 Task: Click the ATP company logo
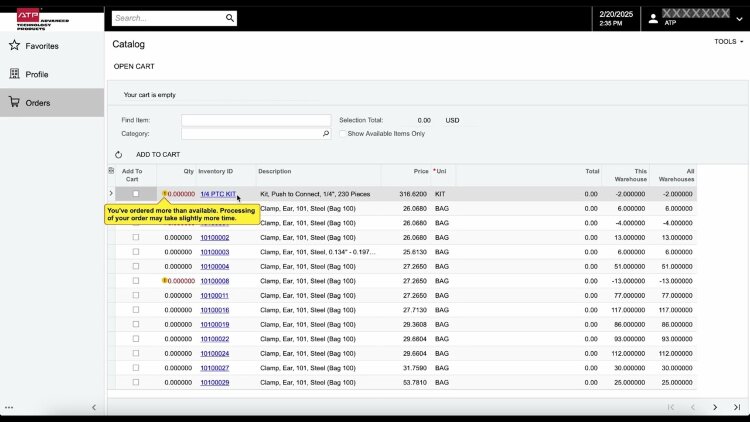click(x=42, y=19)
